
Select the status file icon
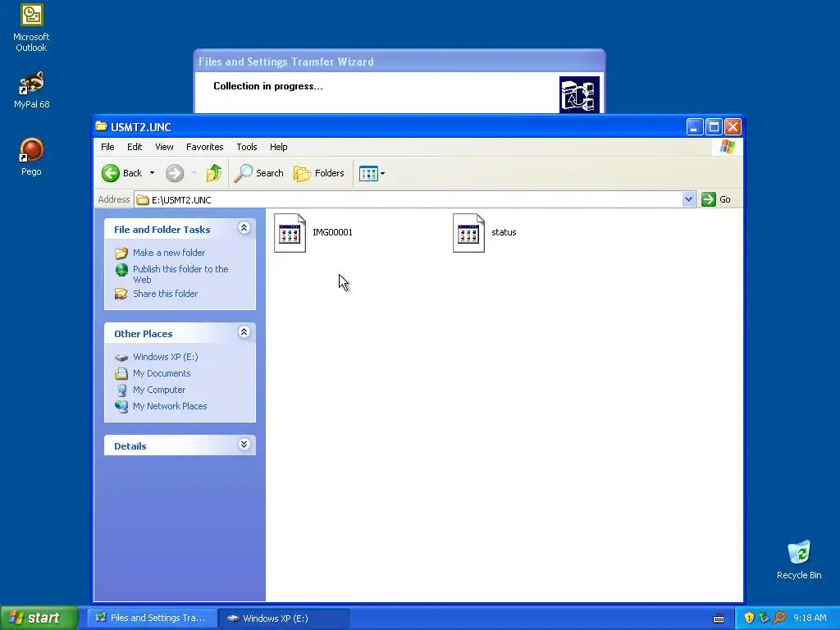point(468,232)
